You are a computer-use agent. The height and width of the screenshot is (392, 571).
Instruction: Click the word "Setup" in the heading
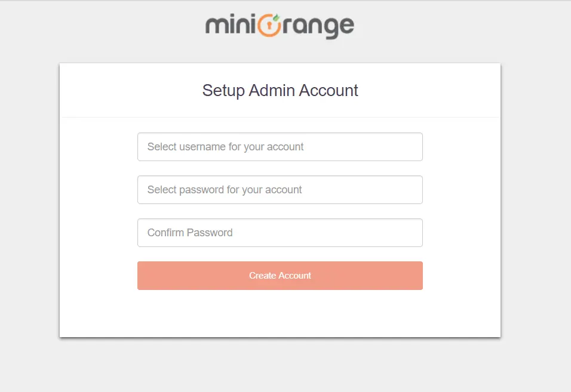tap(223, 91)
